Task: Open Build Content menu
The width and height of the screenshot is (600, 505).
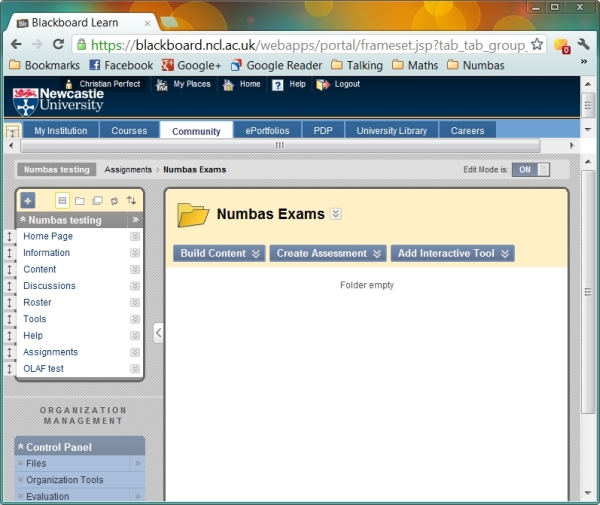Action: coord(219,253)
